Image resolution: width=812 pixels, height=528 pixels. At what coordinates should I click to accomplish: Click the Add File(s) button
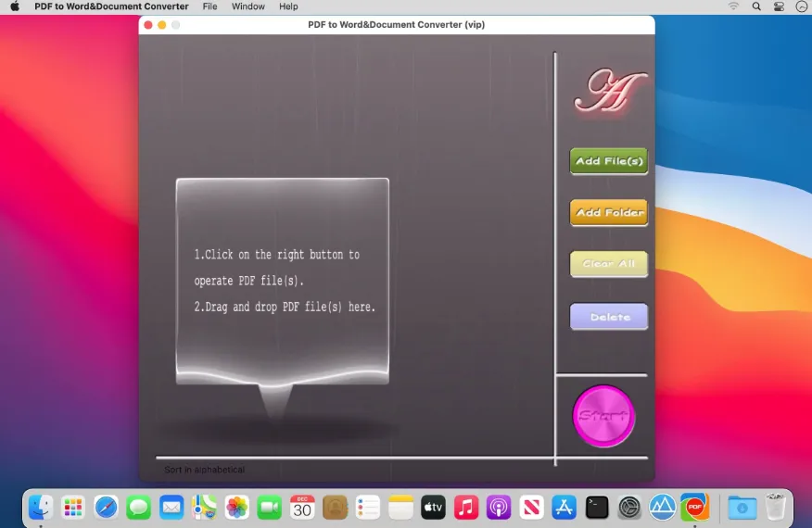coord(608,161)
